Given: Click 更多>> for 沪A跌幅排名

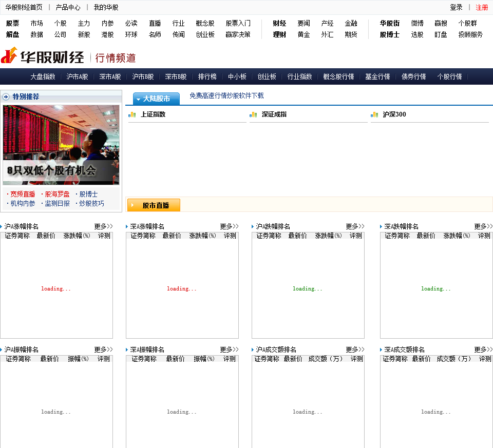Looking at the screenshot, I should tap(355, 226).
